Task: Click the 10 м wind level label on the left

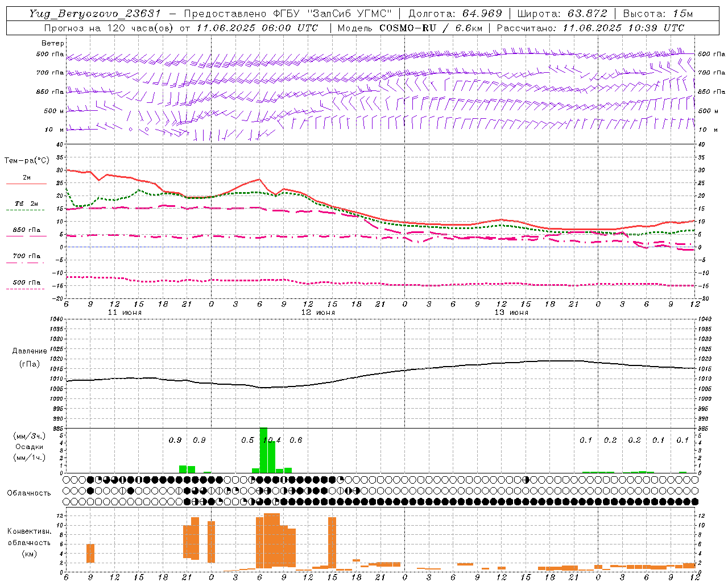Action: click(x=54, y=130)
